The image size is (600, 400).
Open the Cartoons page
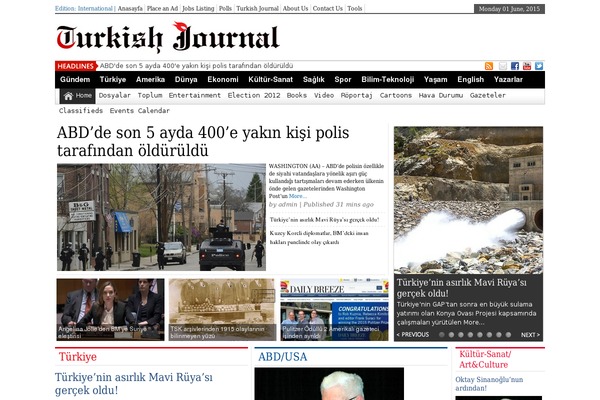pyautogui.click(x=396, y=95)
